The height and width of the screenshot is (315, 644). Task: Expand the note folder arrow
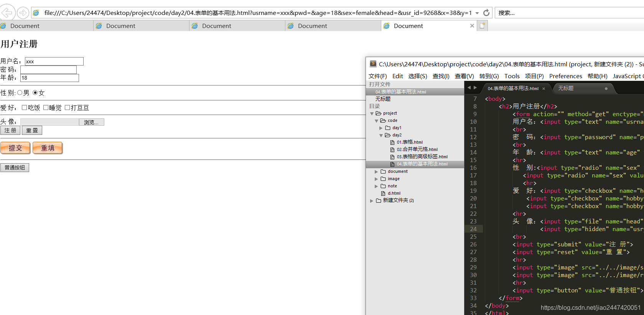click(x=376, y=186)
